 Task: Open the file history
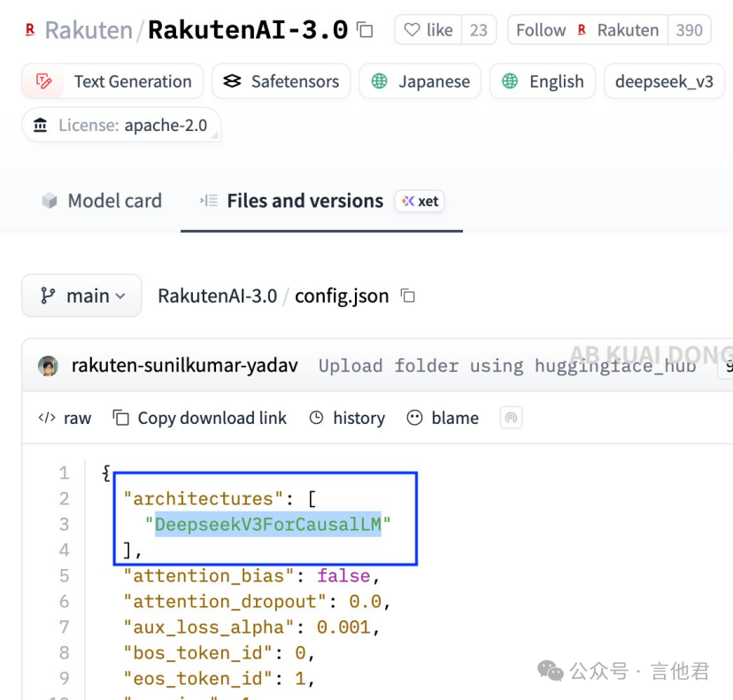click(x=347, y=418)
